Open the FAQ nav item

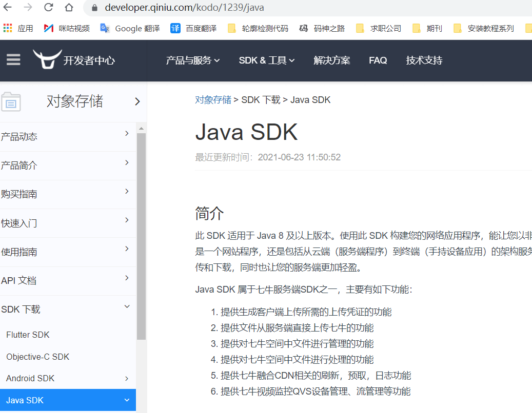click(378, 60)
